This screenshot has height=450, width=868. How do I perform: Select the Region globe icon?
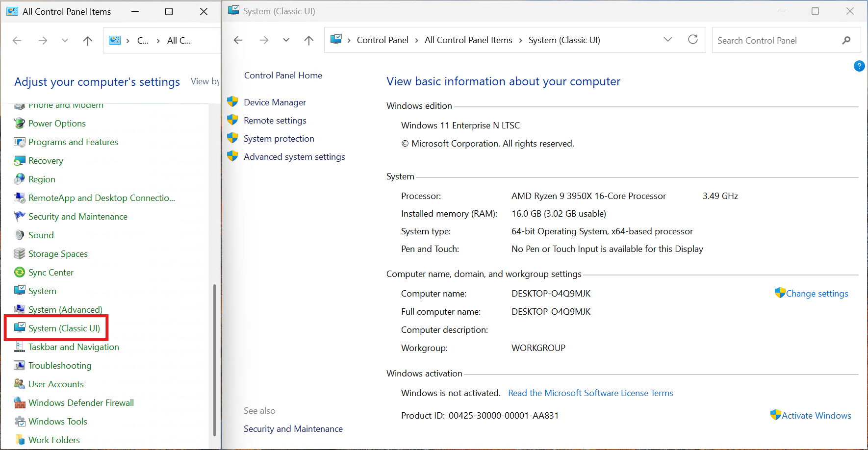point(20,179)
